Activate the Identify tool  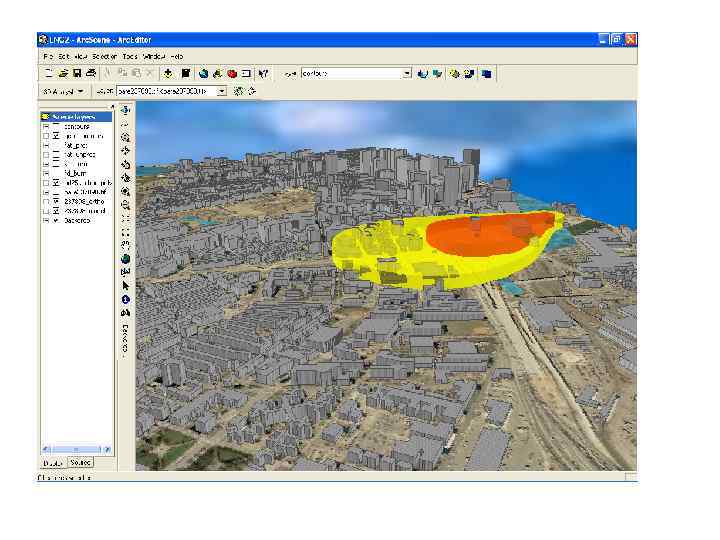pyautogui.click(x=125, y=299)
